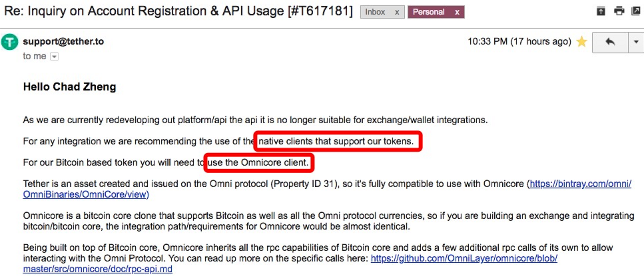Toggle the yellow star on this message

tap(582, 41)
